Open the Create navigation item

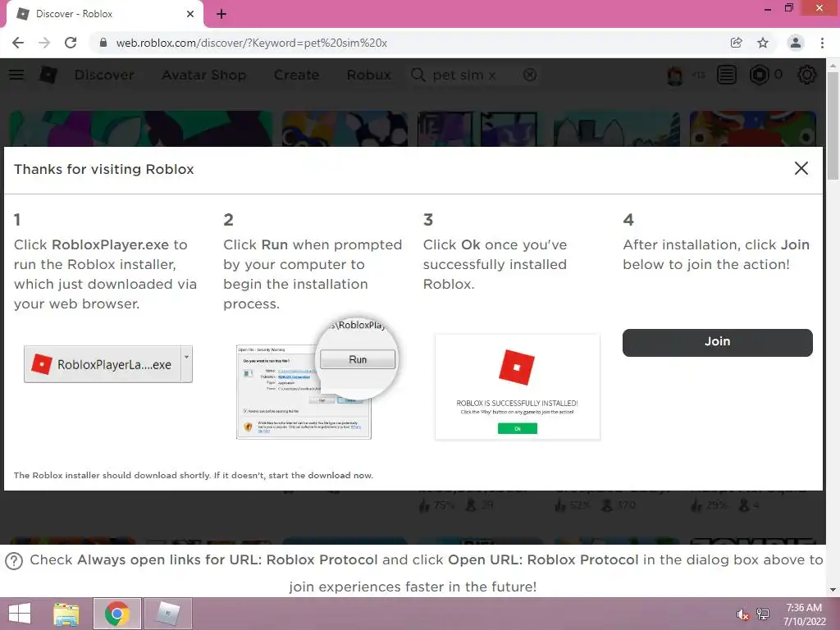296,75
